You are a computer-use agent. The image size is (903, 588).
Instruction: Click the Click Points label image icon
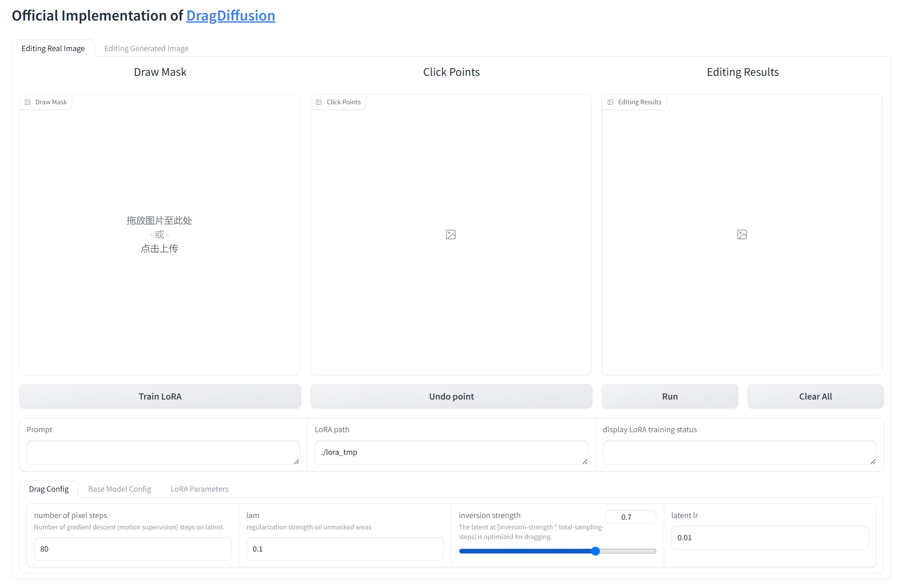click(319, 102)
